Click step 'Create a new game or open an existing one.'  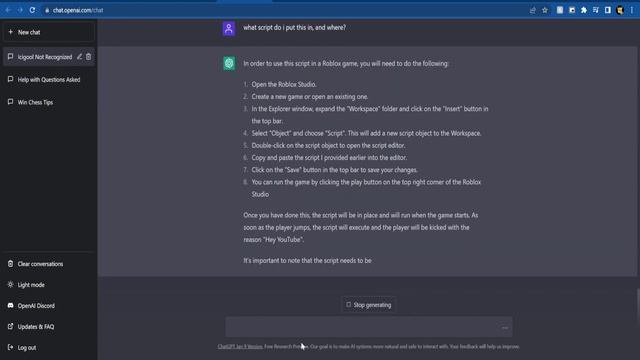pos(310,97)
